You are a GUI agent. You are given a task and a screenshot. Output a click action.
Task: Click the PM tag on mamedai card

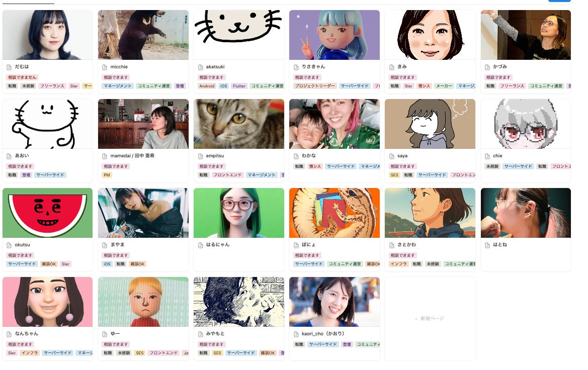[x=107, y=175]
